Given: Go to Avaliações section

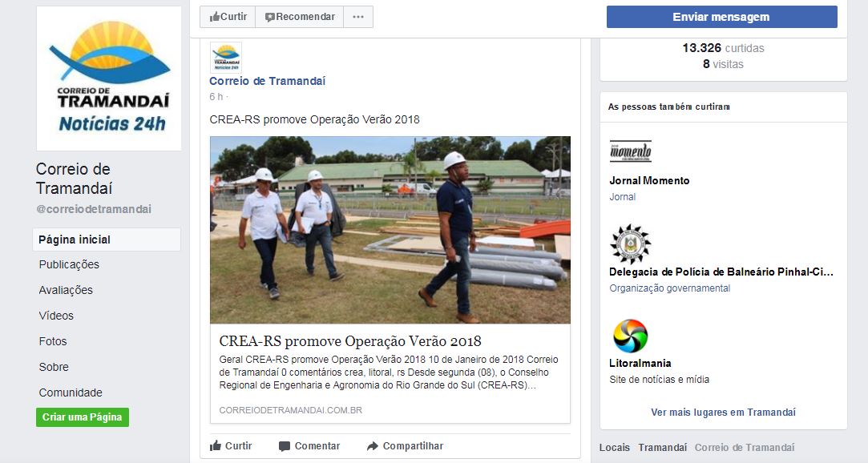Looking at the screenshot, I should click(x=66, y=290).
